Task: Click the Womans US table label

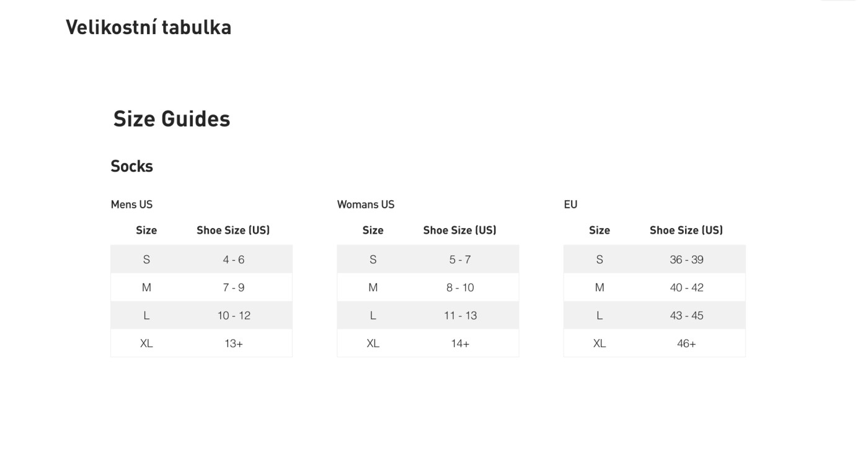Action: click(x=365, y=205)
